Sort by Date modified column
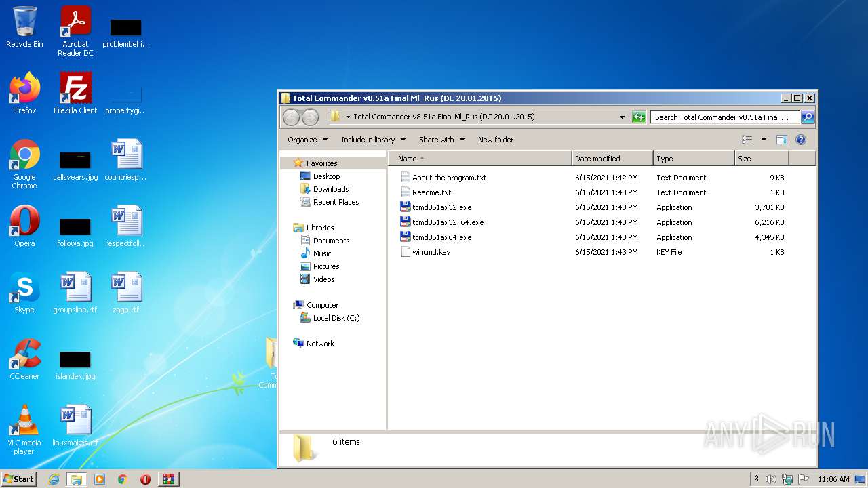Screen dimensions: 868x488 pyautogui.click(x=612, y=159)
